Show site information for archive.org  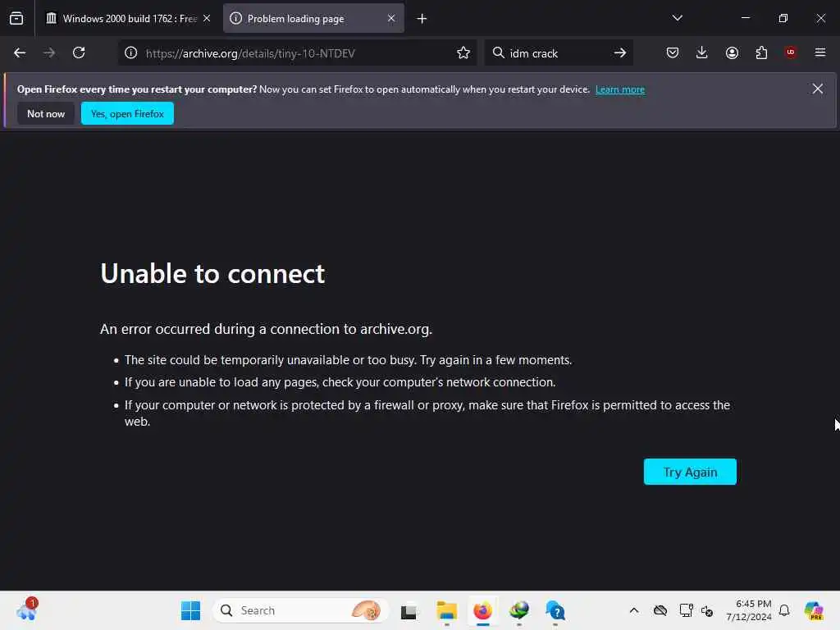click(131, 52)
